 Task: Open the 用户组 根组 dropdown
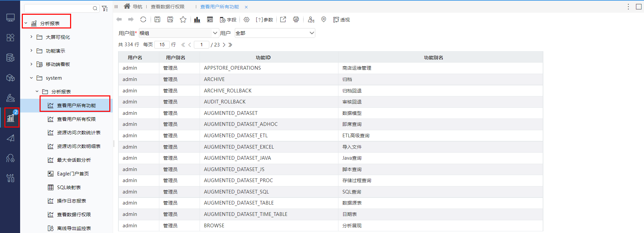click(179, 33)
